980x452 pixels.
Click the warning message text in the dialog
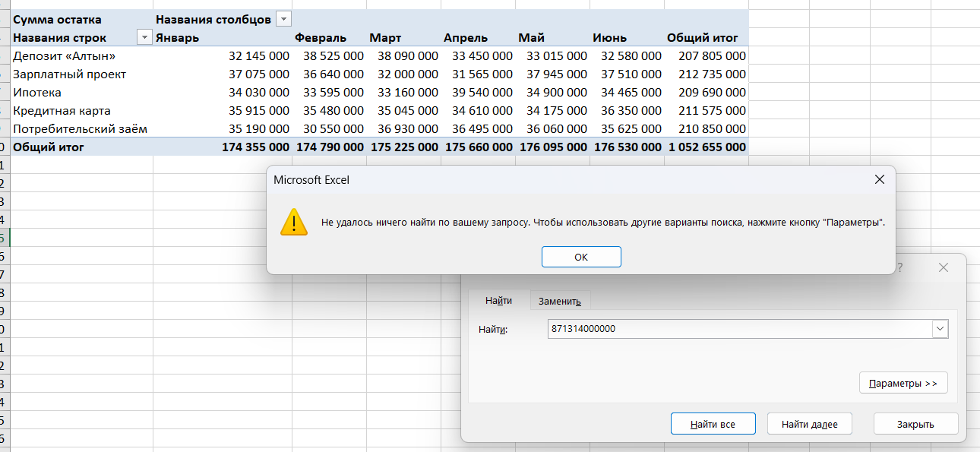(x=603, y=223)
